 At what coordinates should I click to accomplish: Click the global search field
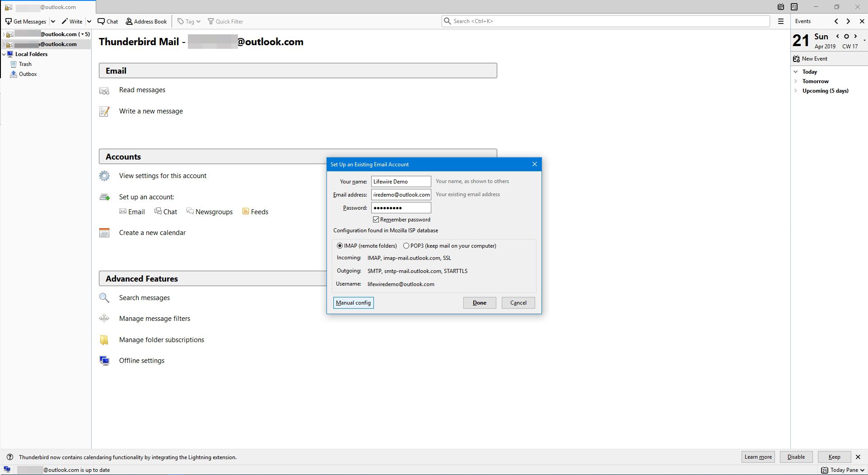(606, 21)
